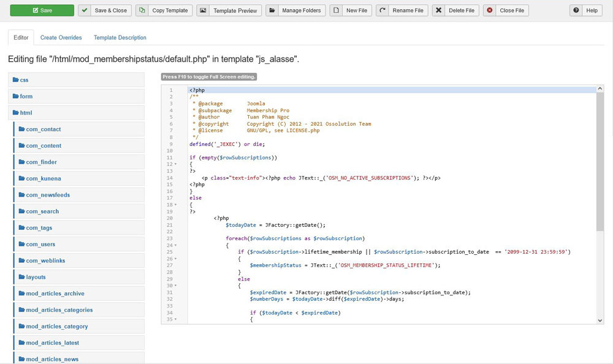Switch to Create Overrides tab
The width and height of the screenshot is (613, 364).
[x=61, y=37]
